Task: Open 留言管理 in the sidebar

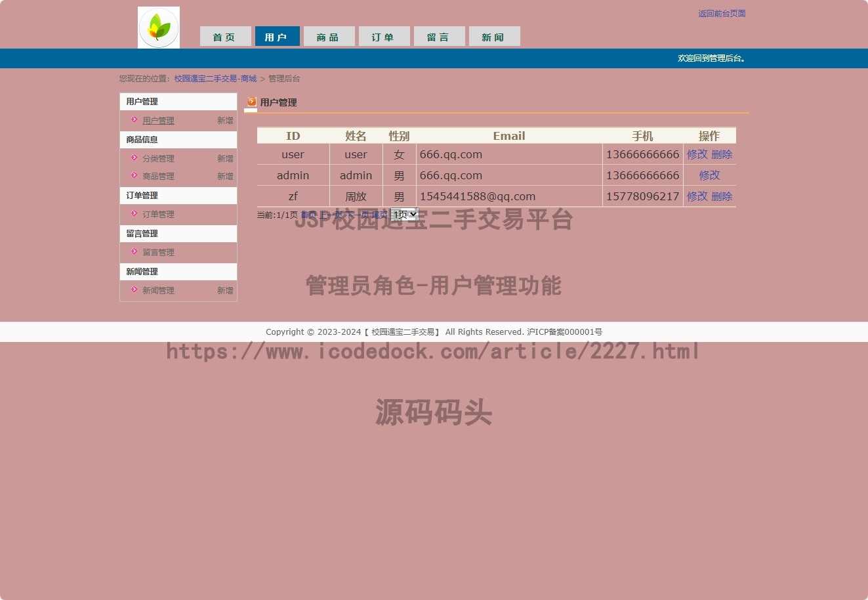Action: 158,253
